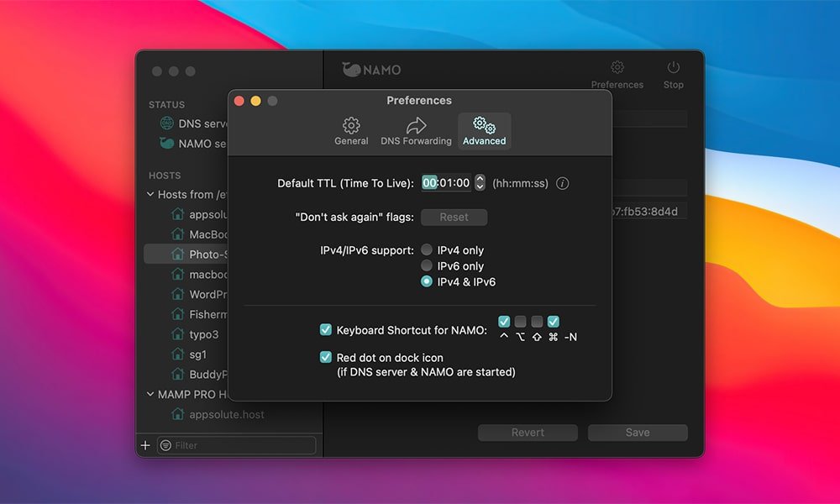This screenshot has width=840, height=504.
Task: Click the filter icon in search field
Action: click(x=165, y=445)
